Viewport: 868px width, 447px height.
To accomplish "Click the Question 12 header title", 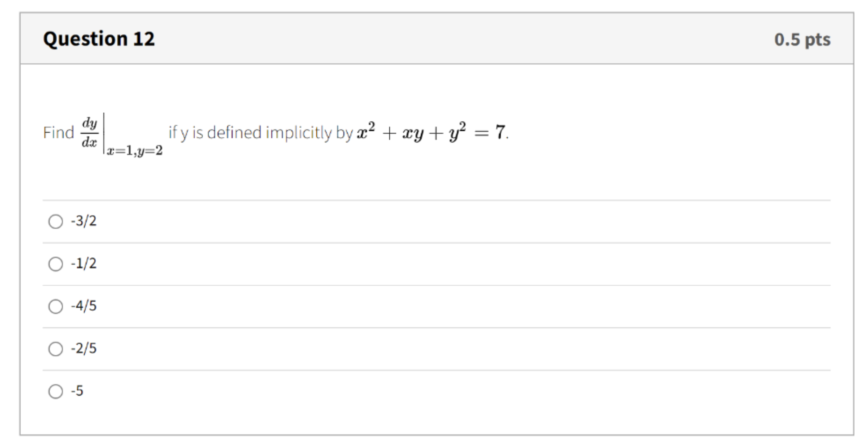I will (98, 38).
